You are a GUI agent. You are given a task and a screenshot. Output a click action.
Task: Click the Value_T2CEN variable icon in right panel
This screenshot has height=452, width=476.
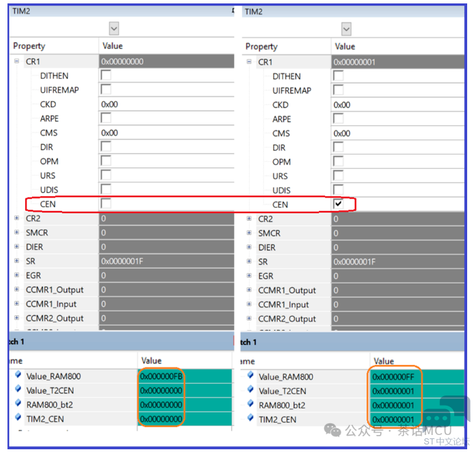coord(250,391)
